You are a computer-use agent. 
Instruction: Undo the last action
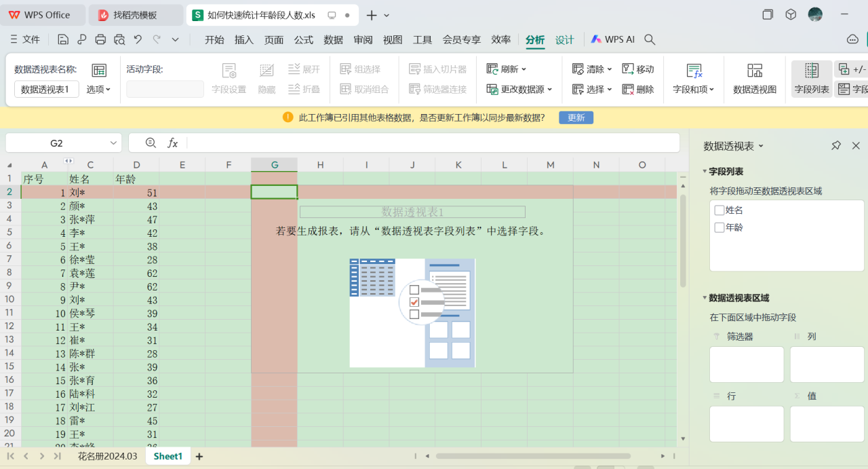point(138,39)
